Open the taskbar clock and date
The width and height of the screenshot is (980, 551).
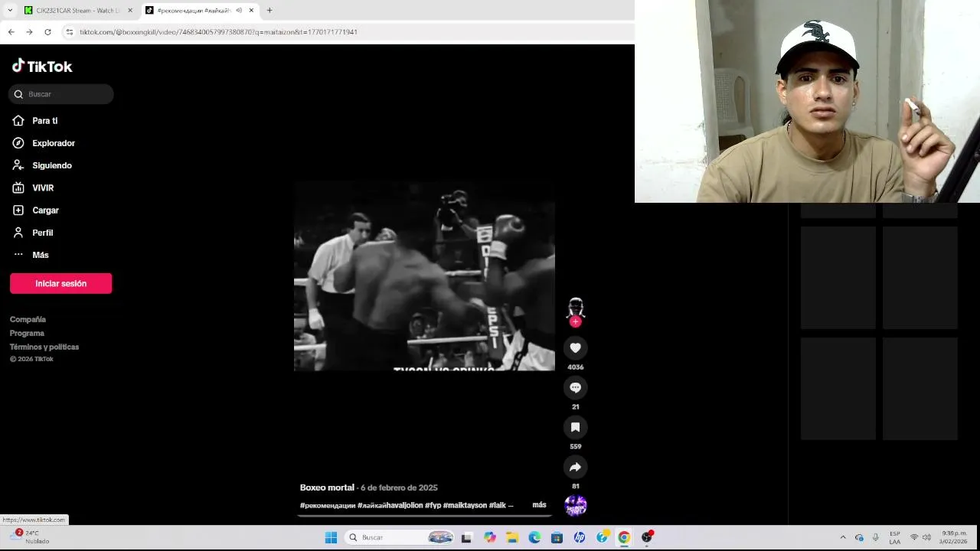pyautogui.click(x=954, y=537)
